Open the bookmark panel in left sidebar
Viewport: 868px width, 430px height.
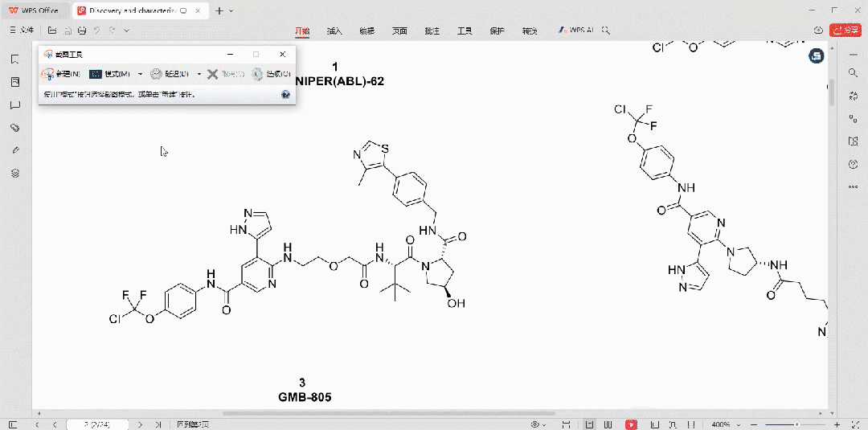[15, 59]
